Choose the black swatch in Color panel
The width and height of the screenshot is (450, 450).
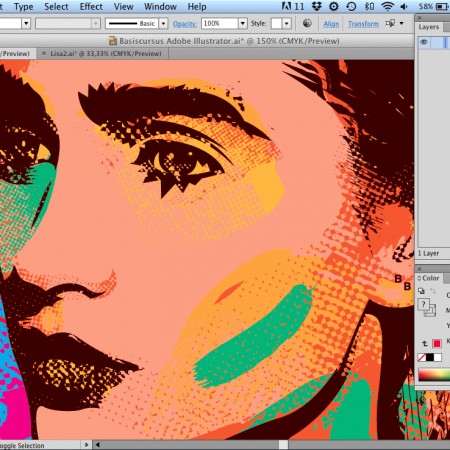[x=430, y=358]
